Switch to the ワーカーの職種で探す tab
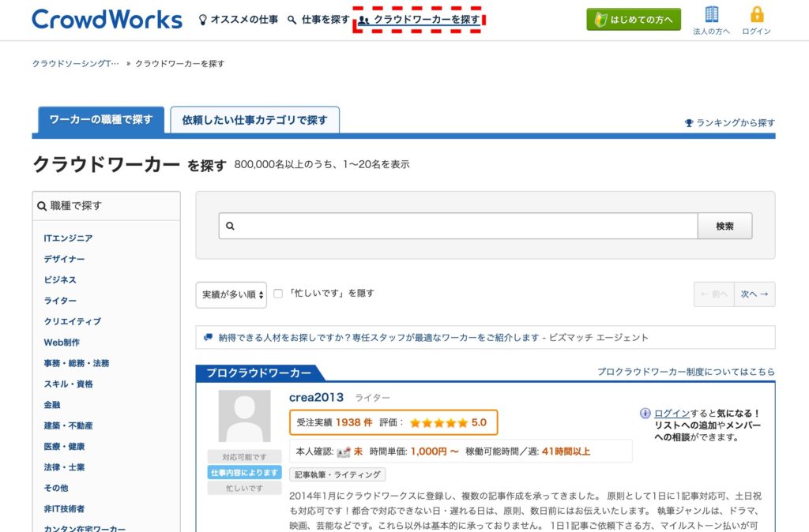Screen dimensions: 809x532 [101, 120]
